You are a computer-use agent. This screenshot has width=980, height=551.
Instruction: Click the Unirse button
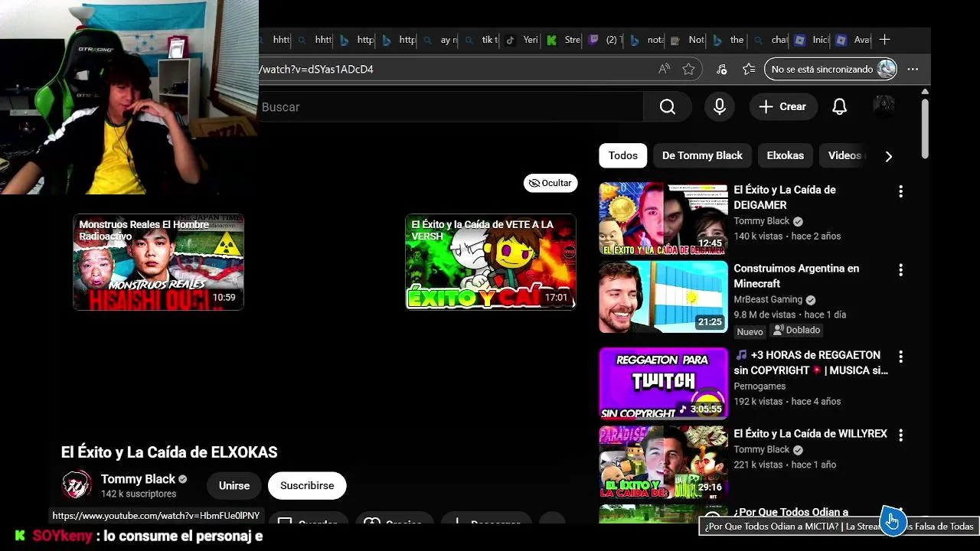[x=234, y=486]
